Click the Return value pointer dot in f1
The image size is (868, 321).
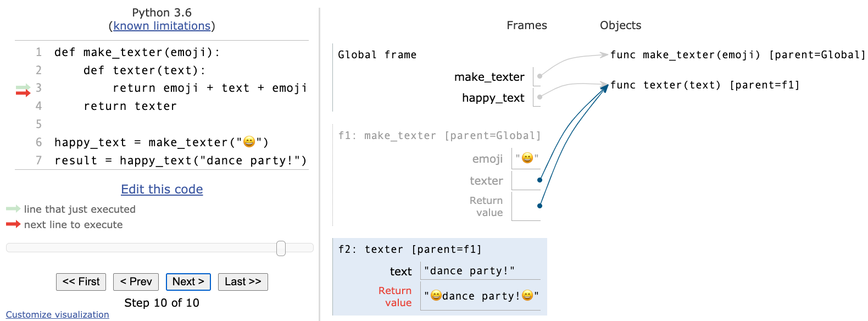[539, 206]
